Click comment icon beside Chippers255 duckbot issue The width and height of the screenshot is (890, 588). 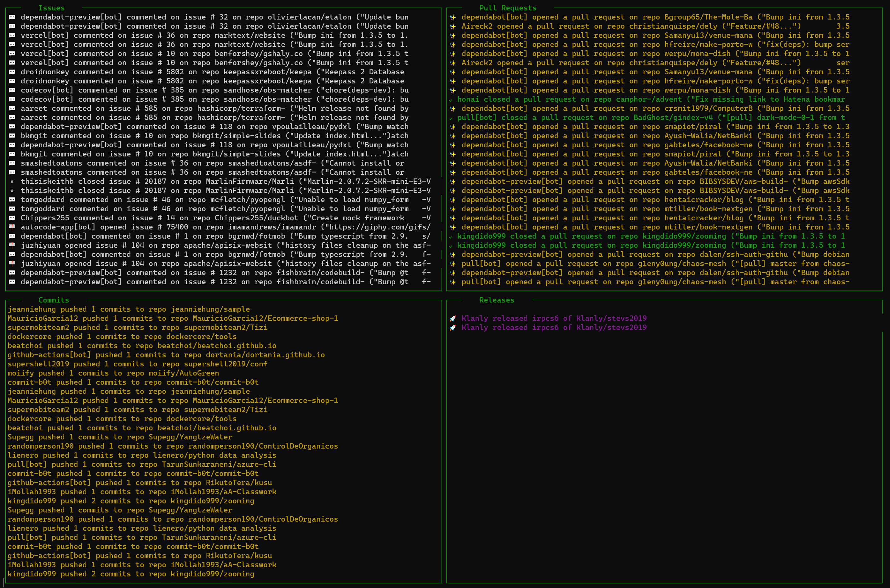(x=12, y=218)
